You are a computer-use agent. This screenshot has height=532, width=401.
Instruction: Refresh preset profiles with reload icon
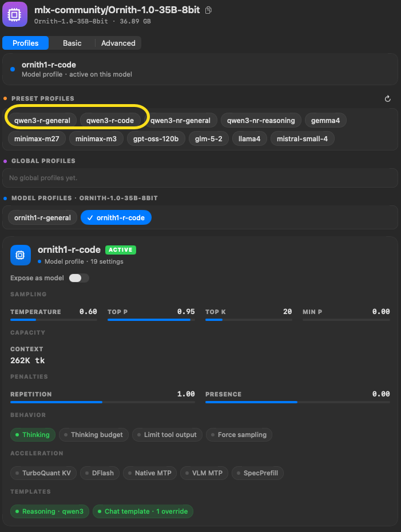(x=387, y=99)
